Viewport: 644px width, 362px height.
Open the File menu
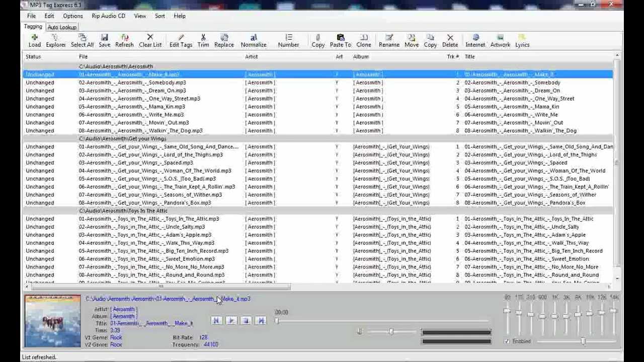tap(31, 16)
